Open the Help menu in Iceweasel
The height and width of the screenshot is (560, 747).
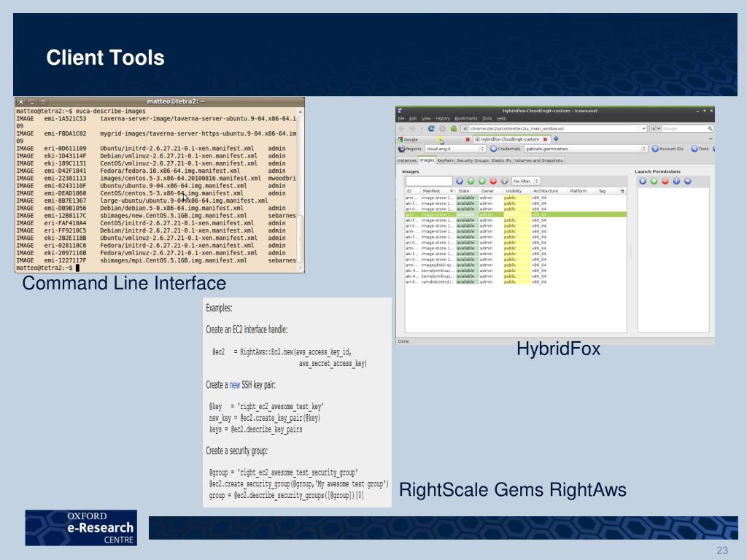[502, 119]
